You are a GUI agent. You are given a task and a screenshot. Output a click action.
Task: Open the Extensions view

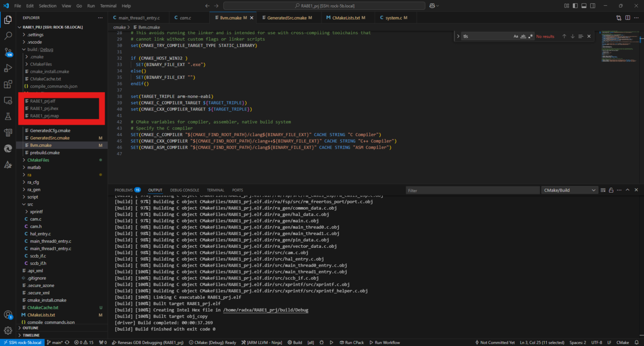click(x=8, y=84)
